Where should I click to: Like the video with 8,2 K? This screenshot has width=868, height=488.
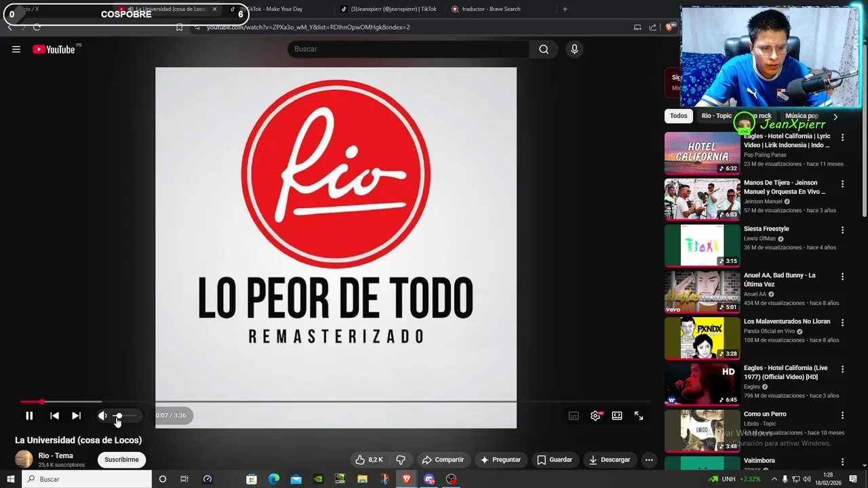tap(369, 460)
